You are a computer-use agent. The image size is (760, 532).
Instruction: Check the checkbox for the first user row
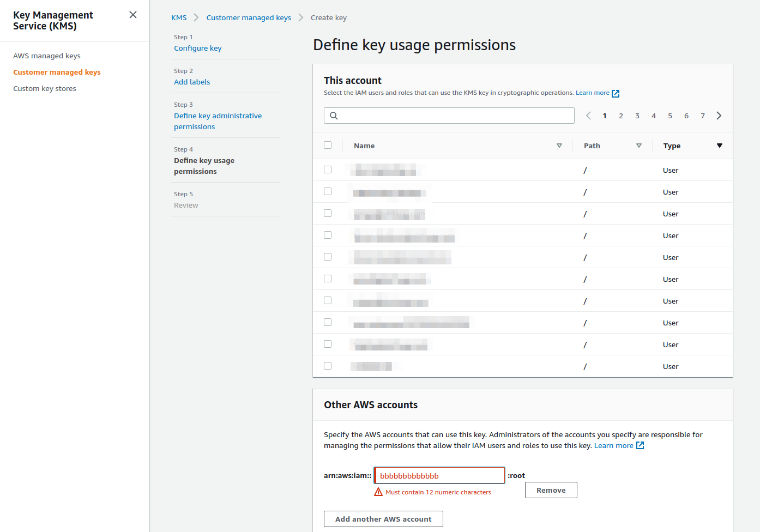point(328,169)
